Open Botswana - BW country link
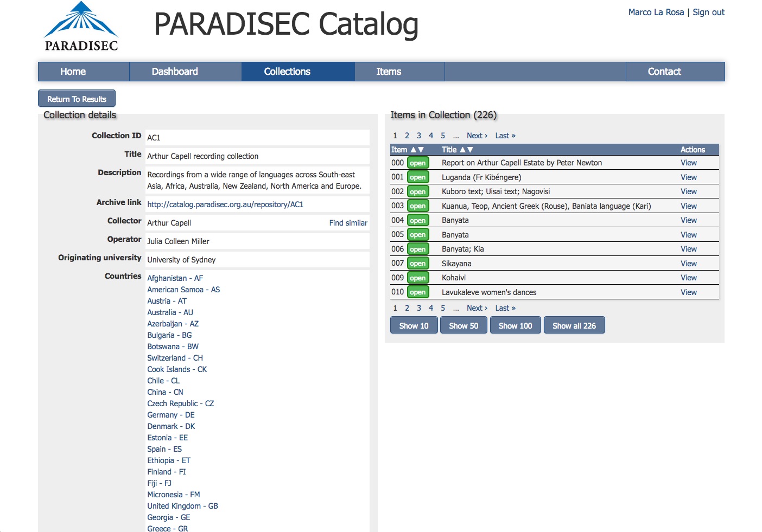Viewport: 762px width, 532px height. [173, 347]
